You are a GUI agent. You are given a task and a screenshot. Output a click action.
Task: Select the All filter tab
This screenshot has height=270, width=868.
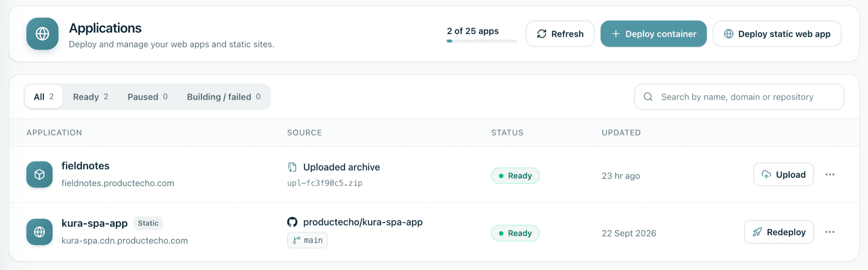pos(44,97)
